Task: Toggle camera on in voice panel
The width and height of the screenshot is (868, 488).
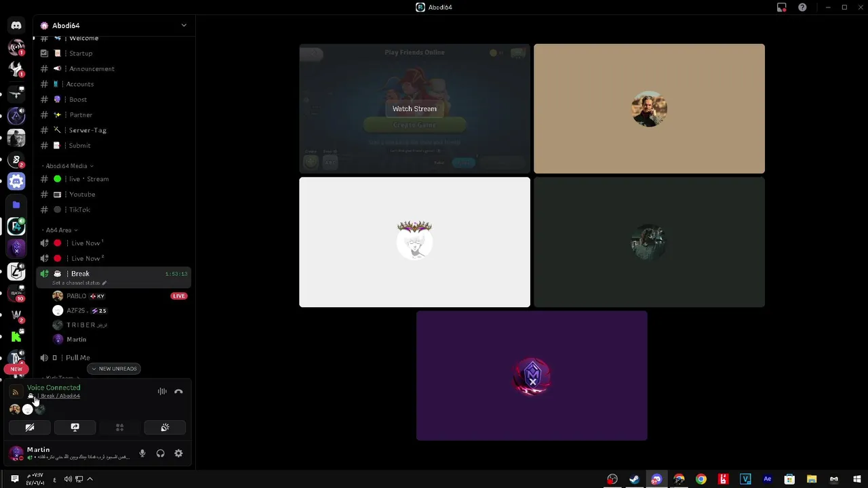Action: point(30,428)
